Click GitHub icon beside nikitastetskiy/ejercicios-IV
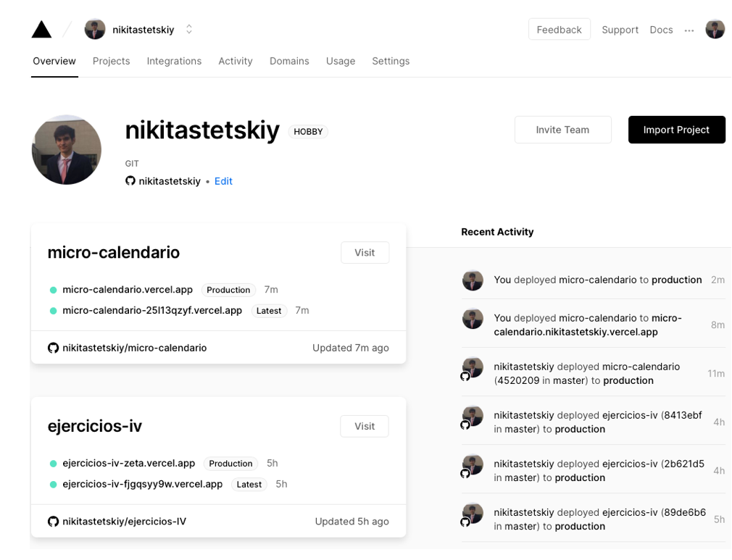Screen dimensions: 732x560 click(x=53, y=522)
